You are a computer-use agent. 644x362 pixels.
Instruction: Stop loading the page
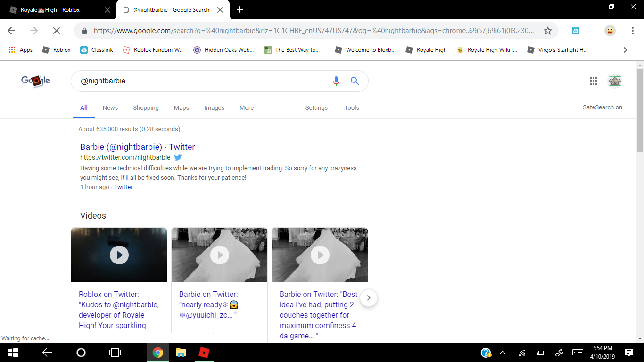pos(56,31)
